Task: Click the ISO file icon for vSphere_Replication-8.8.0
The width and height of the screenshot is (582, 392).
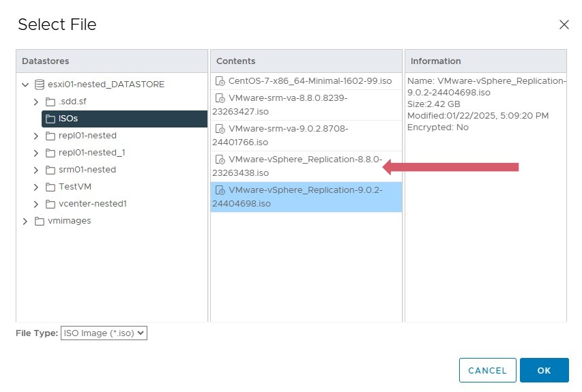Action: point(220,160)
